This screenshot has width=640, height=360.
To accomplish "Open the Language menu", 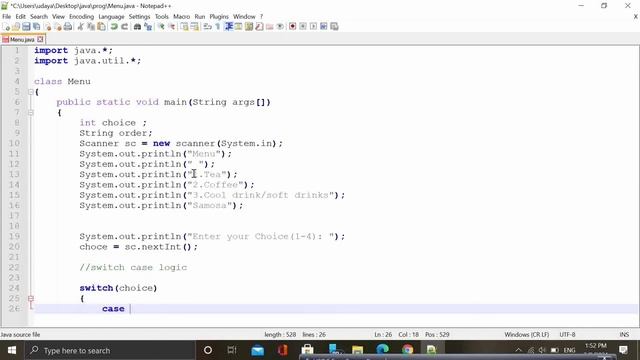I will (111, 17).
